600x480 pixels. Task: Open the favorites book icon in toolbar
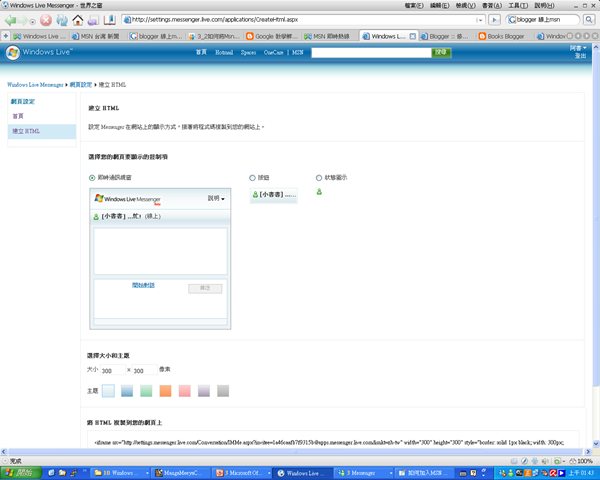tap(109, 20)
